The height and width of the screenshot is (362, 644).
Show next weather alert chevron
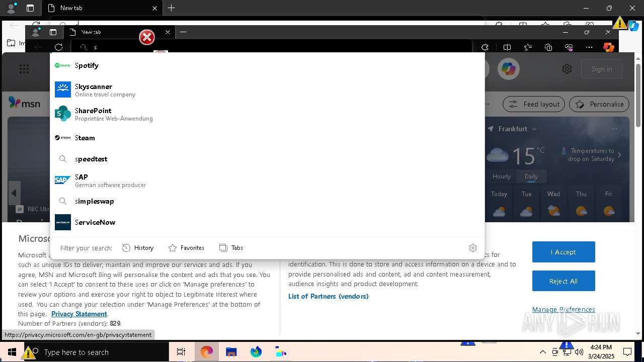[619, 155]
